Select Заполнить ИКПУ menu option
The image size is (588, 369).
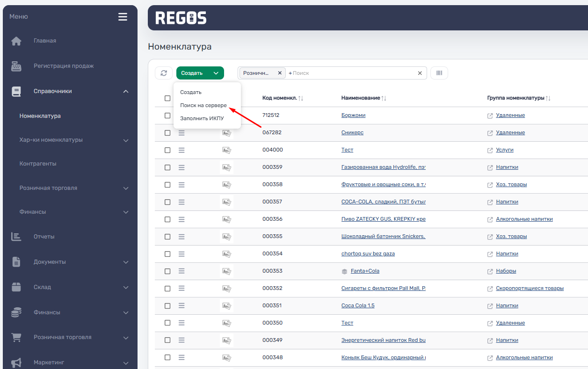point(202,119)
